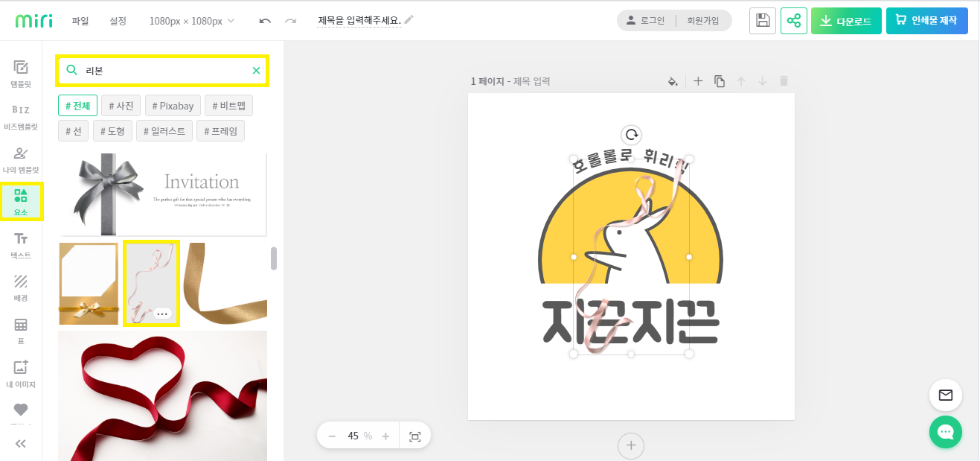Open the green chat support button
Image resolution: width=980 pixels, height=461 pixels.
coord(946,432)
